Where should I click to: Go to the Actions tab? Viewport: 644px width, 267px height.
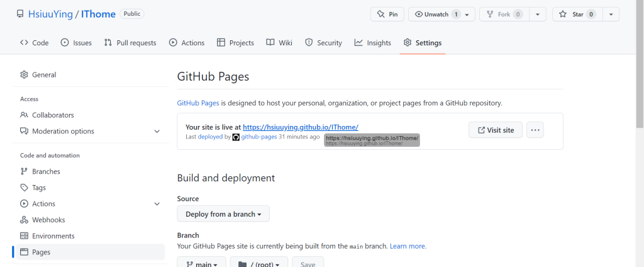186,43
